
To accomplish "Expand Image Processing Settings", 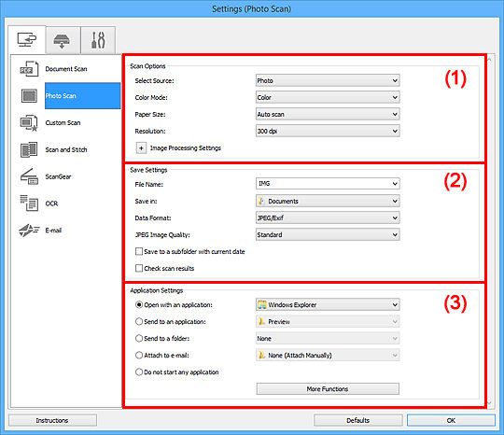I will tap(141, 148).
